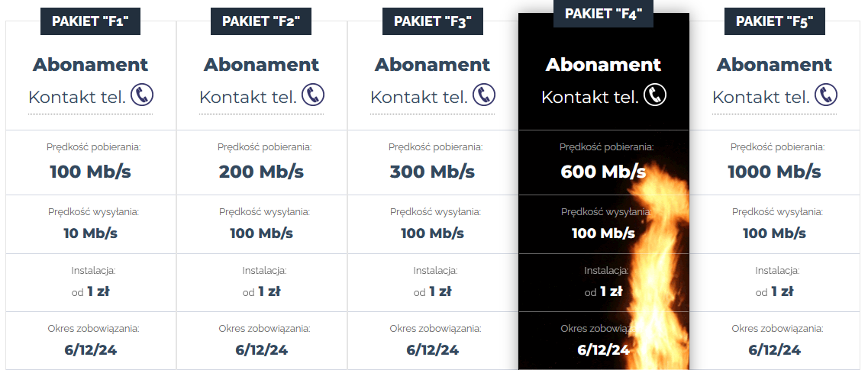
Task: Click the 200 Mb/s download speed
Action: pyautogui.click(x=261, y=172)
